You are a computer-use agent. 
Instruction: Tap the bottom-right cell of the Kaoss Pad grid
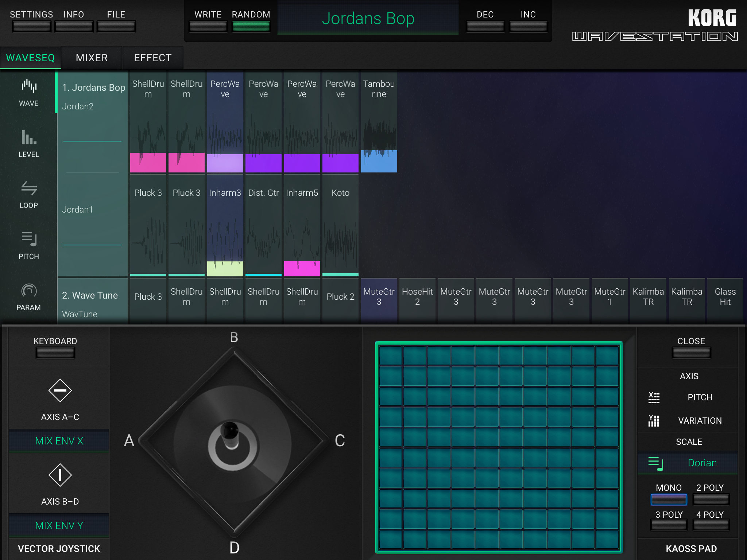pyautogui.click(x=607, y=539)
